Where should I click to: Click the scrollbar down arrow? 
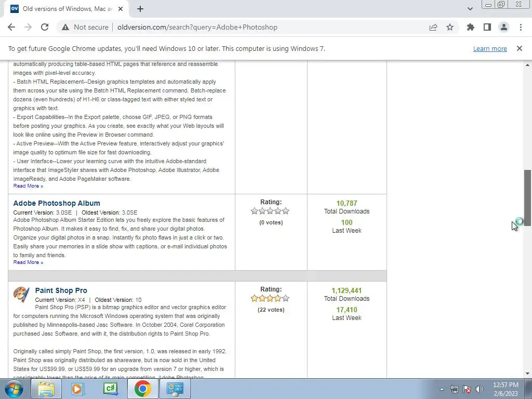[527, 374]
